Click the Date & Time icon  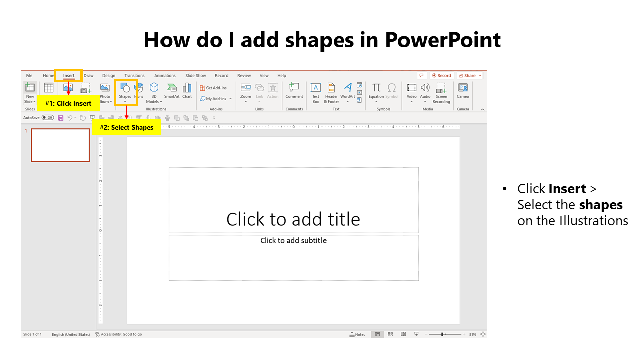coord(359,85)
